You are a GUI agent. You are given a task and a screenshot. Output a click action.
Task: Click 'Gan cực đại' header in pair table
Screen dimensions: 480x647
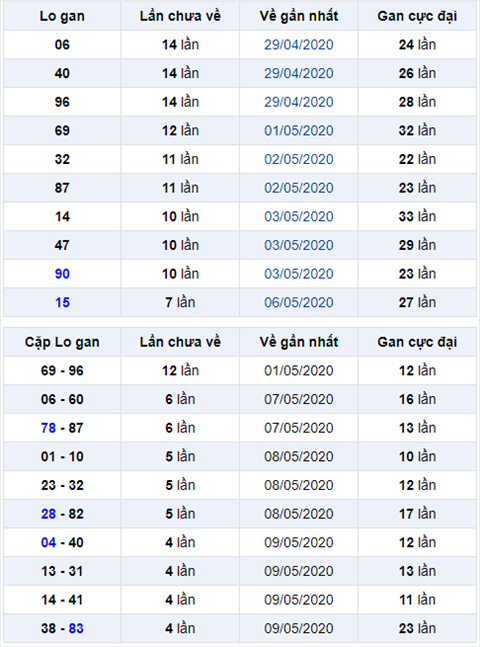(x=417, y=342)
